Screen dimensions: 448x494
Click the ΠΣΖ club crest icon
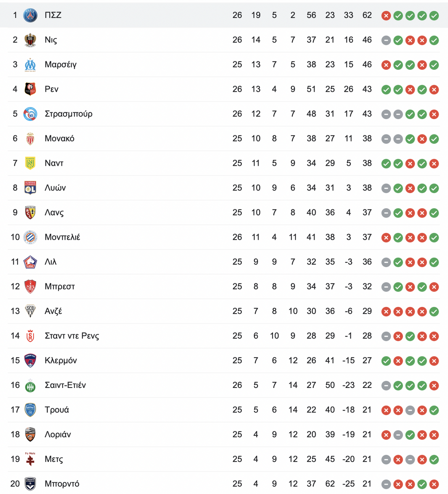[x=30, y=15]
